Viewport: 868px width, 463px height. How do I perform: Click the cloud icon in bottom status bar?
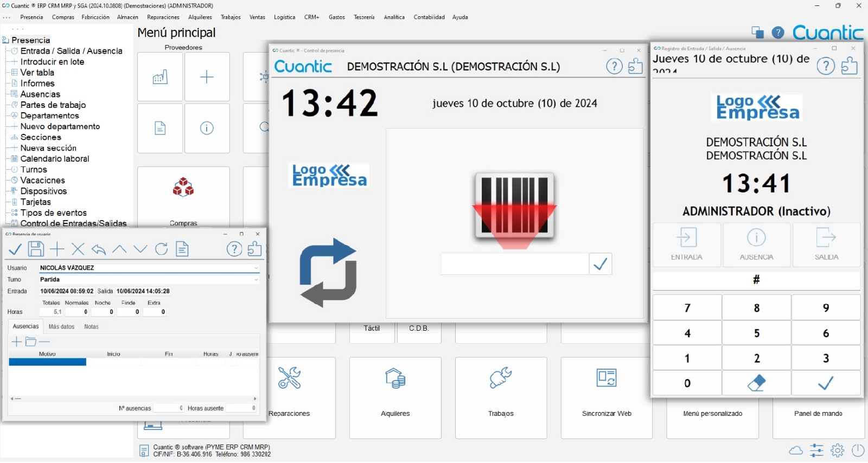pos(796,450)
